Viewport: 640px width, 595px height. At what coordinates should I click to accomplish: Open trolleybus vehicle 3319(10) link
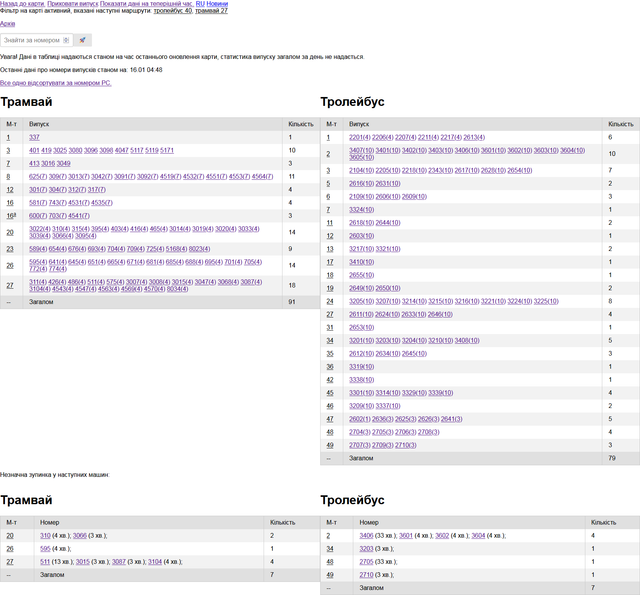[362, 366]
